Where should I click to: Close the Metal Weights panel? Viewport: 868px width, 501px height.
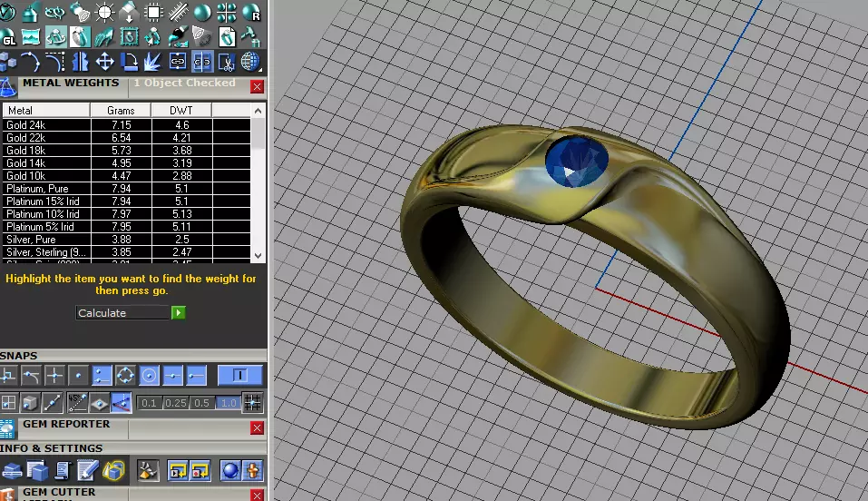tap(257, 86)
